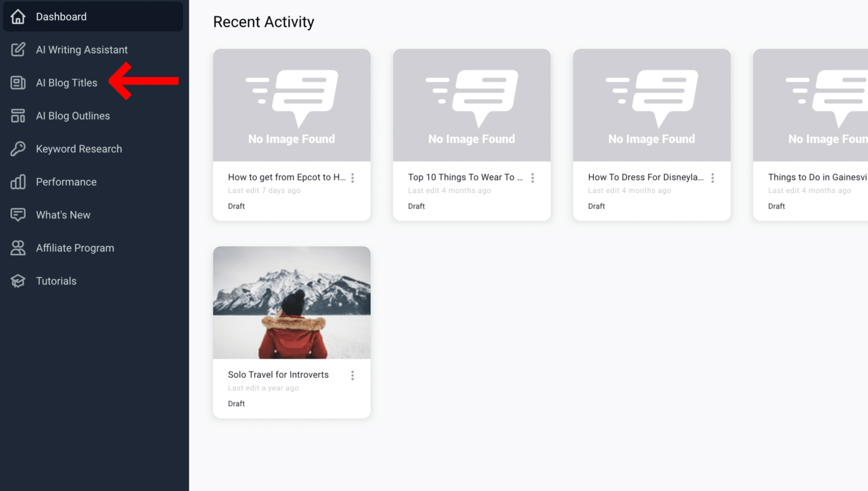Click the Performance bar chart icon
The image size is (868, 491).
pos(18,182)
